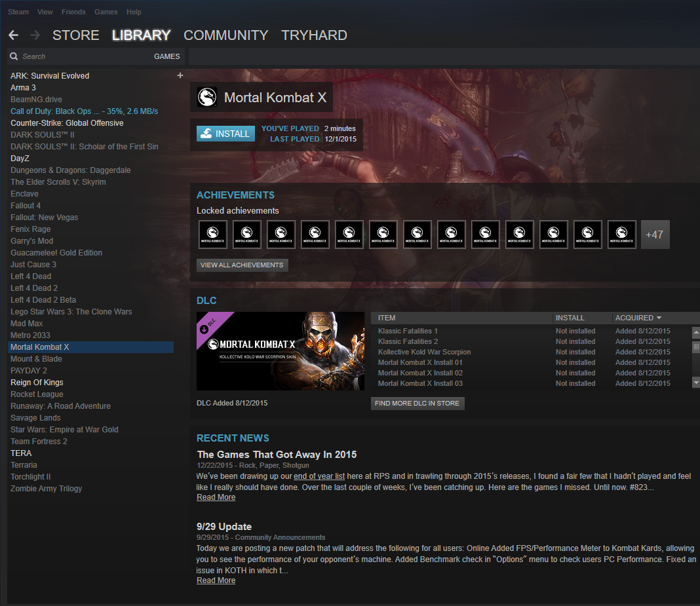This screenshot has height=606, width=700.
Task: Open the Help menu
Action: tap(134, 12)
